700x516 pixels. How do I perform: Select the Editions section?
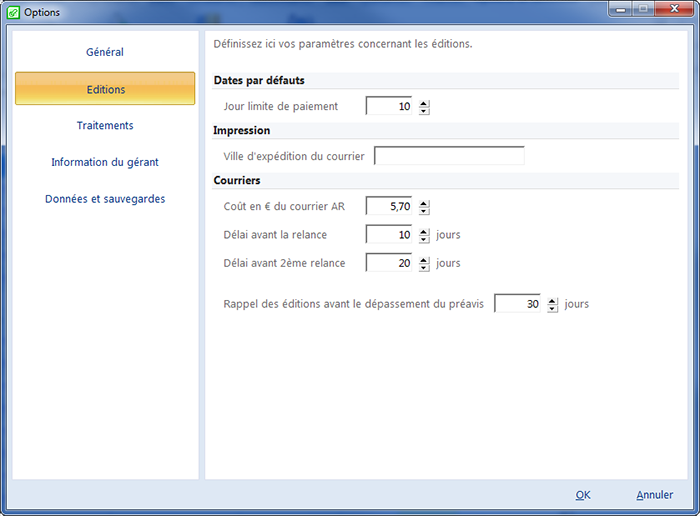105,89
